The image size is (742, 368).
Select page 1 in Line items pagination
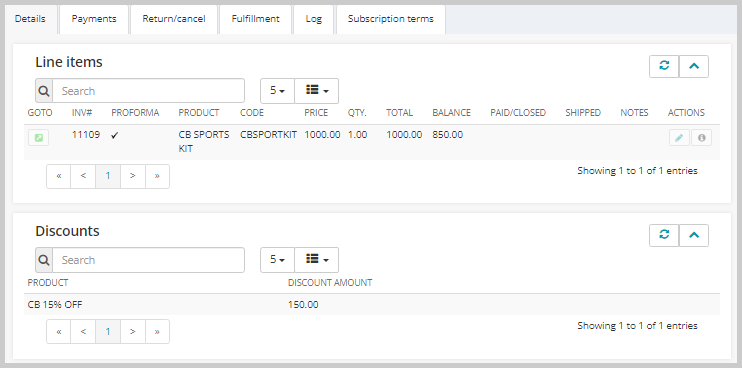[x=108, y=176]
